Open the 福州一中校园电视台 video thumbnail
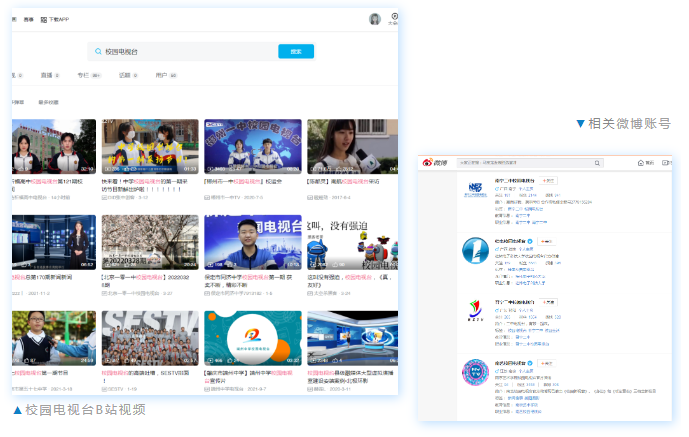The width and height of the screenshot is (689, 437). point(245,147)
